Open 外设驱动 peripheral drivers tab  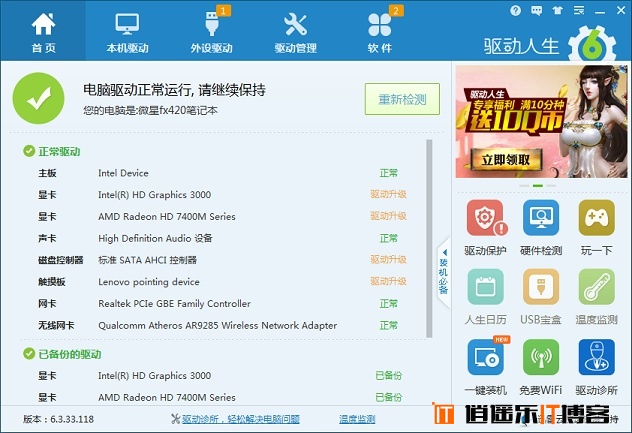(212, 32)
